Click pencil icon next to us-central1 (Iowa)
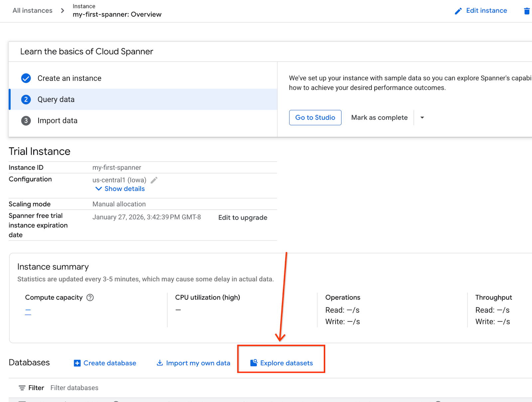 154,180
